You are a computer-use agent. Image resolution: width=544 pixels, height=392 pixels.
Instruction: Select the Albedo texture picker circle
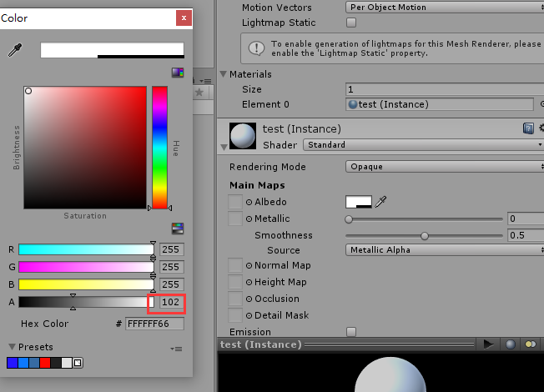249,202
